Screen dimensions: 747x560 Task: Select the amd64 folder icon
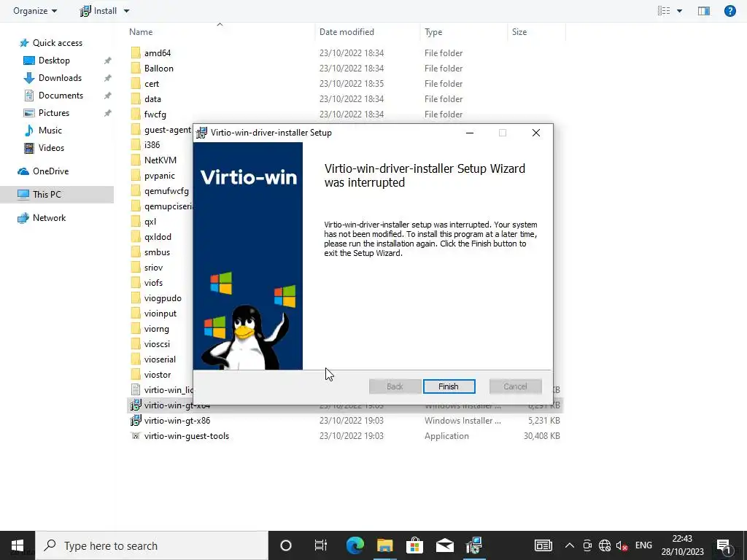[x=136, y=52]
